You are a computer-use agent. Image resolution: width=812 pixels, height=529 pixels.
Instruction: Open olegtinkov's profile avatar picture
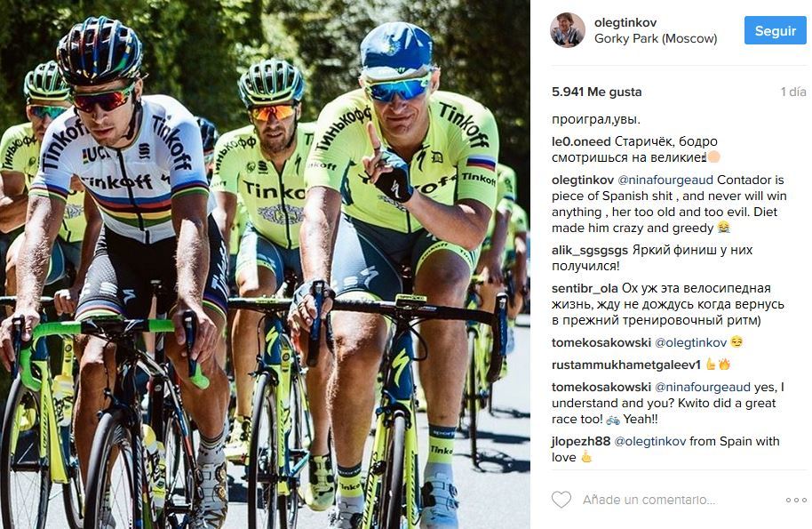(568, 30)
